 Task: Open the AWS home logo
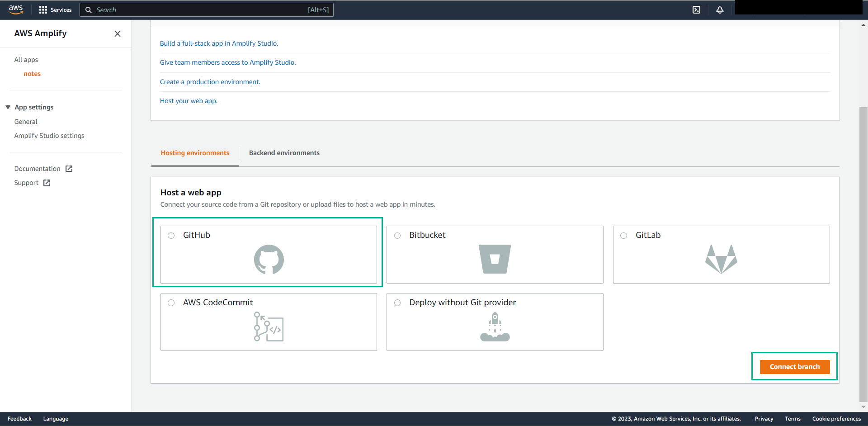16,9
